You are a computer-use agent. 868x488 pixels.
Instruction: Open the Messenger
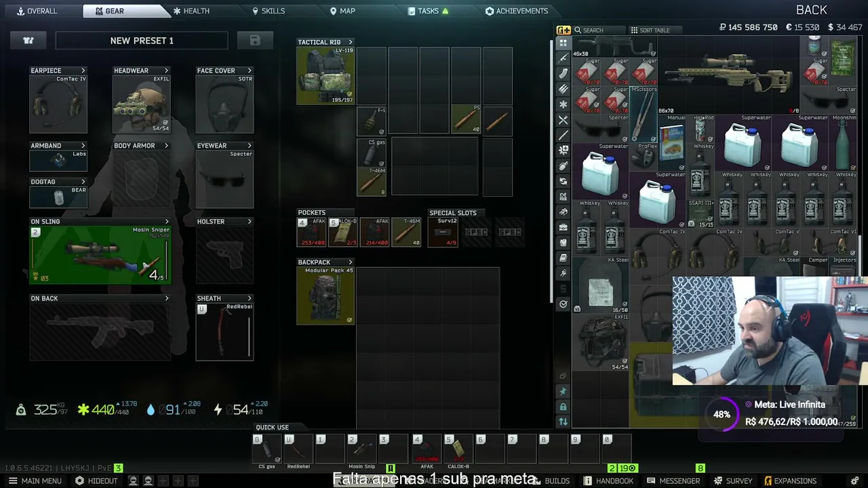673,481
